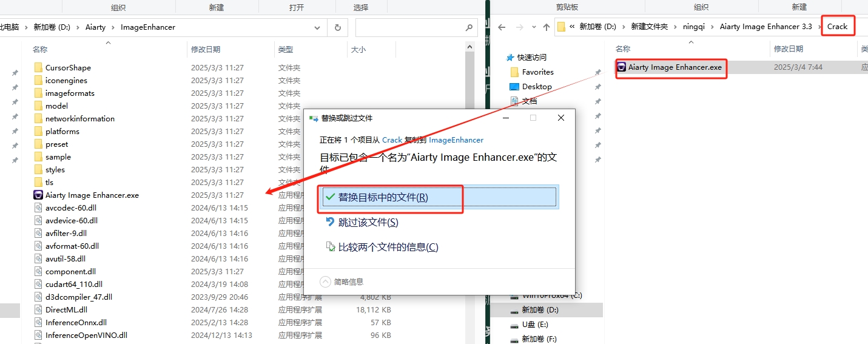Select DirectML.dll file icon
868x344 pixels.
(x=38, y=309)
